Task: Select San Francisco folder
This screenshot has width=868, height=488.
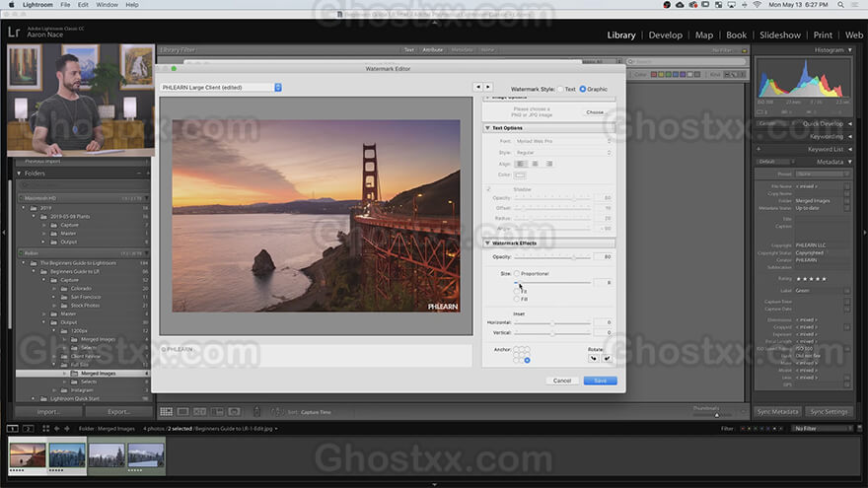Action: (86, 297)
